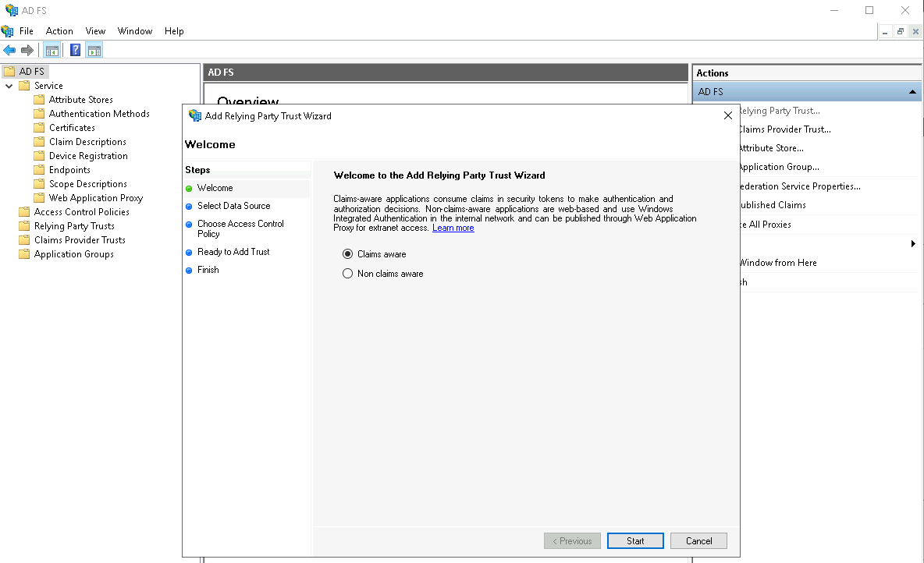Open the Help toolbar icon
This screenshot has height=563, width=924.
tap(75, 51)
